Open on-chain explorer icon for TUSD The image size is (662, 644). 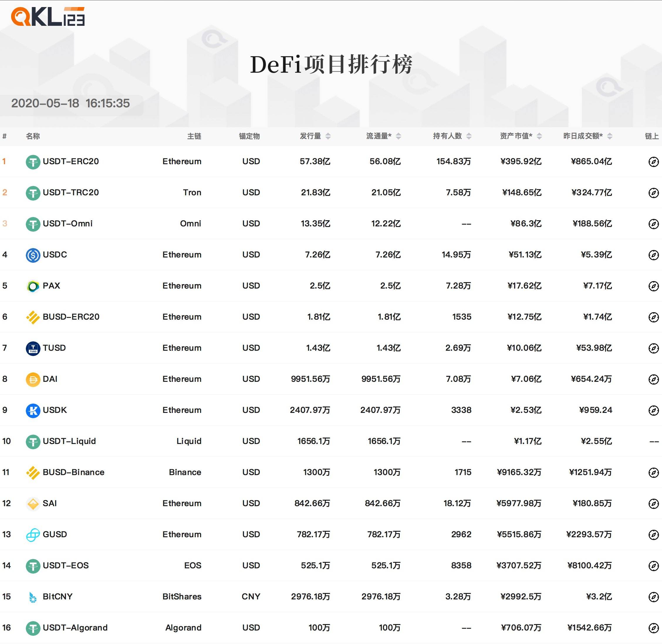click(653, 348)
